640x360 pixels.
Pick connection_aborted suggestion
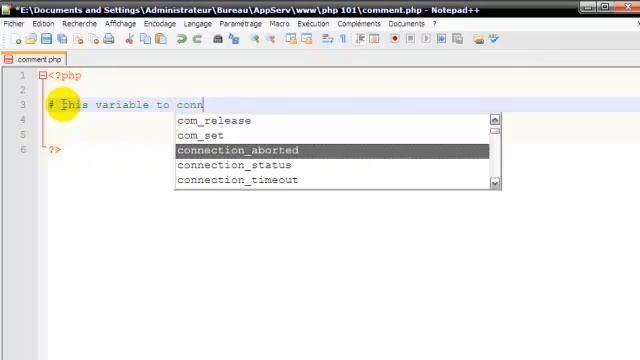[x=332, y=151]
